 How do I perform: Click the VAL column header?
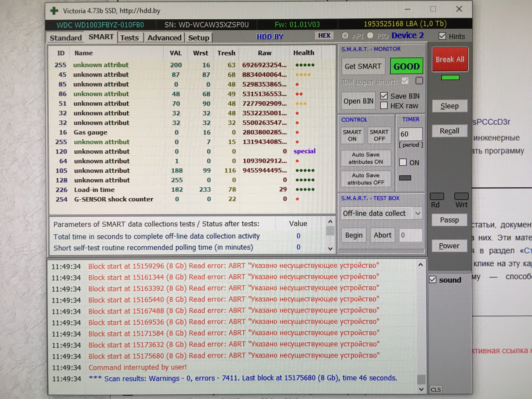[176, 53]
